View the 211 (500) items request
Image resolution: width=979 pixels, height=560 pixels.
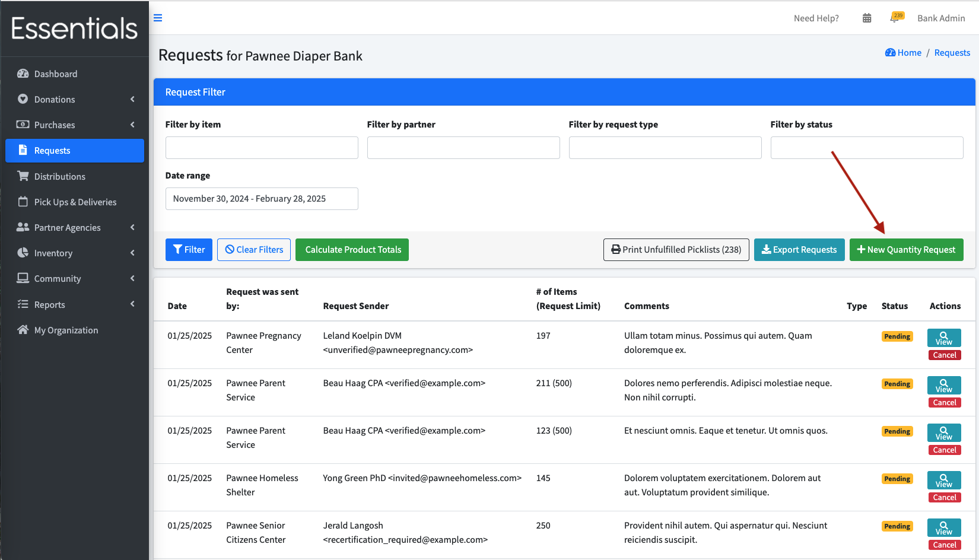(x=944, y=386)
